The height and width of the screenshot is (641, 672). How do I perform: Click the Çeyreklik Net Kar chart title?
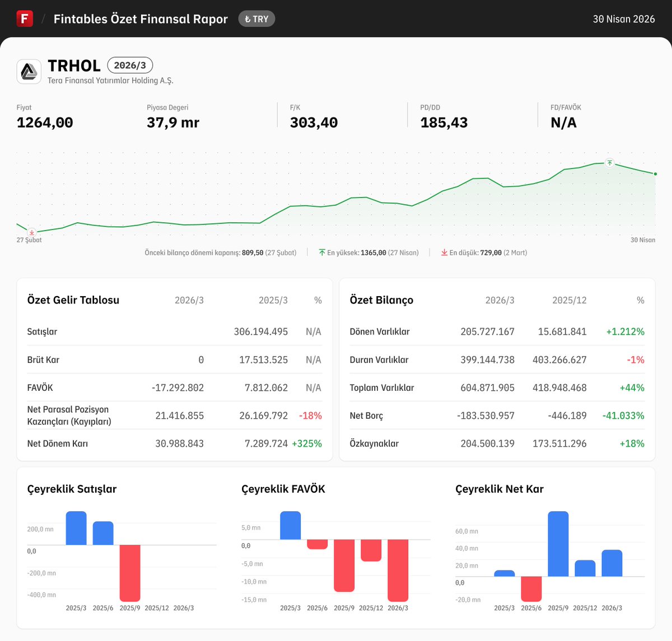click(500, 489)
